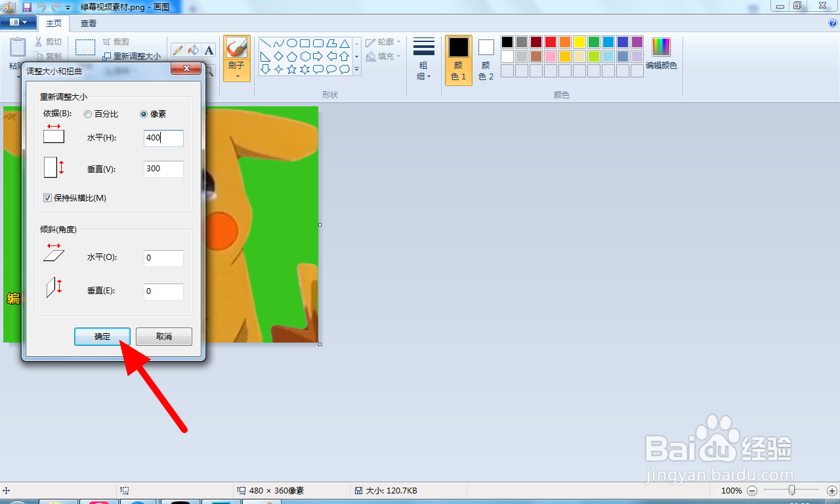
Task: Choose the five-point star shape
Action: pos(292,69)
